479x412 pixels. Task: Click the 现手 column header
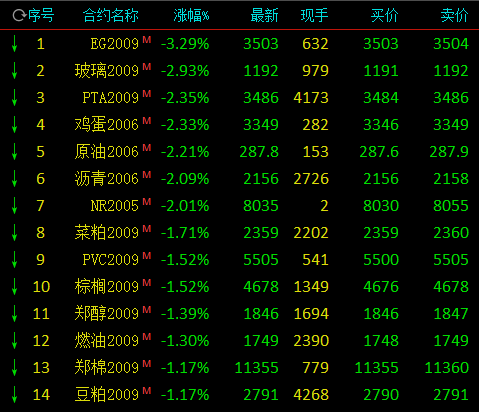(x=314, y=15)
